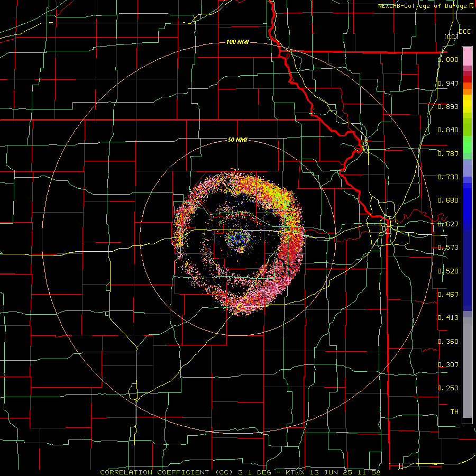Pick the gray low-value segment of color bar
This screenshot has width=476, height=476.
click(467, 368)
